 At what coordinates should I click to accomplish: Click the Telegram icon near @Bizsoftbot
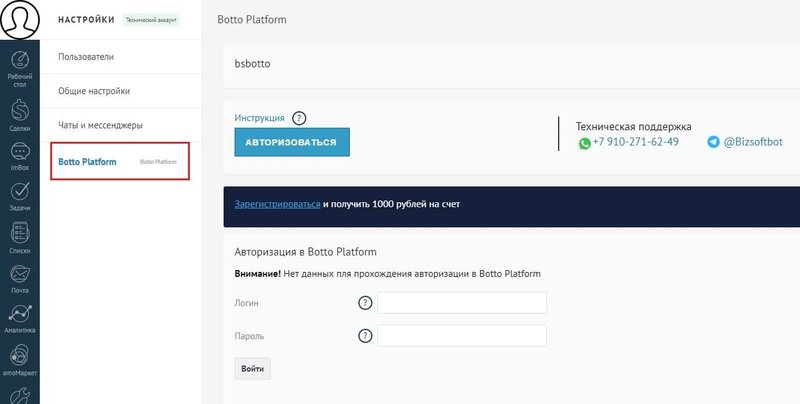[713, 143]
